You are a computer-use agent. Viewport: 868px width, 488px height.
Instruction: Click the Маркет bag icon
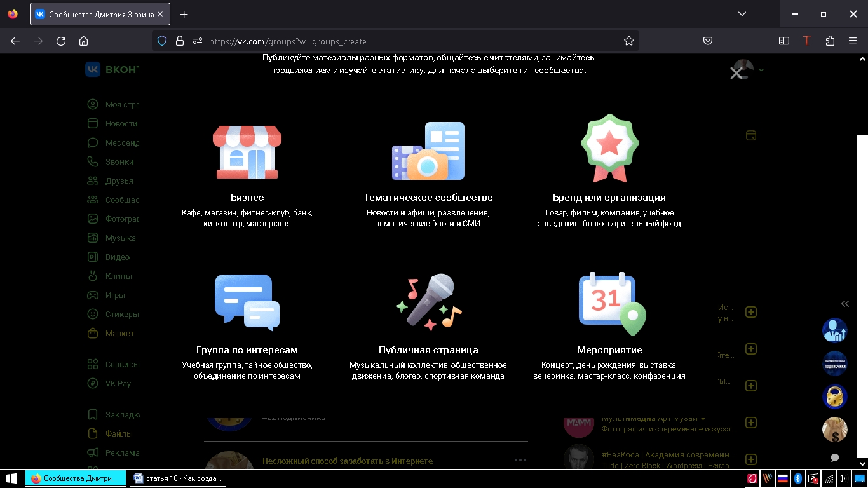(x=93, y=333)
